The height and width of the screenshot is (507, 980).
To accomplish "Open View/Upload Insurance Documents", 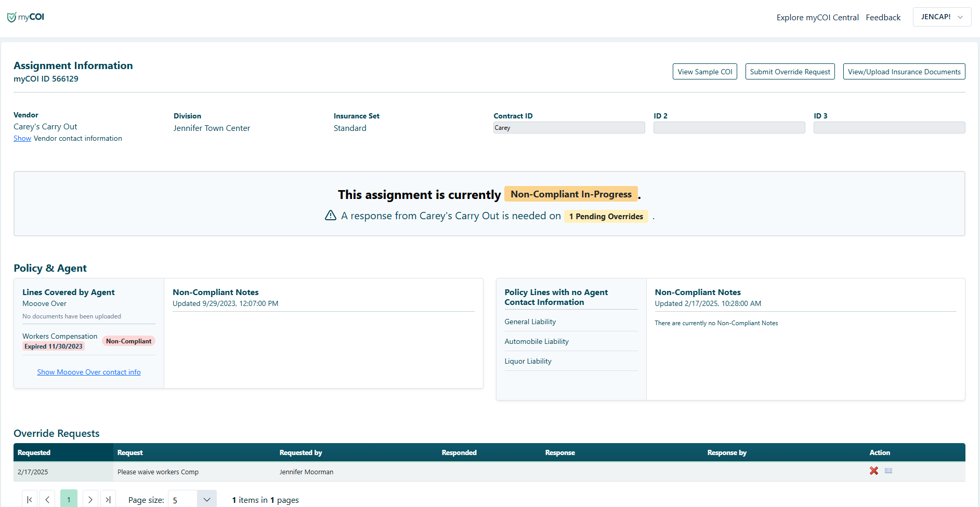I will point(904,71).
